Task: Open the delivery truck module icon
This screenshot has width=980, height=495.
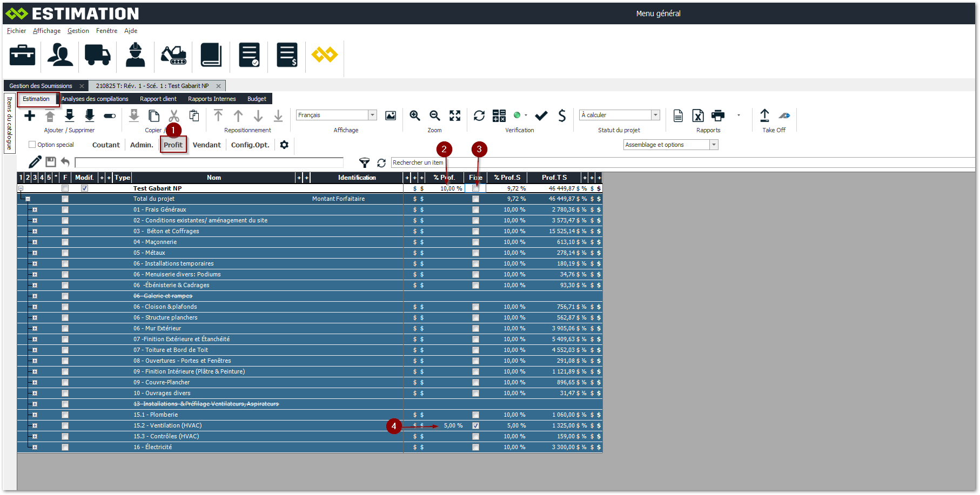Action: click(97, 55)
